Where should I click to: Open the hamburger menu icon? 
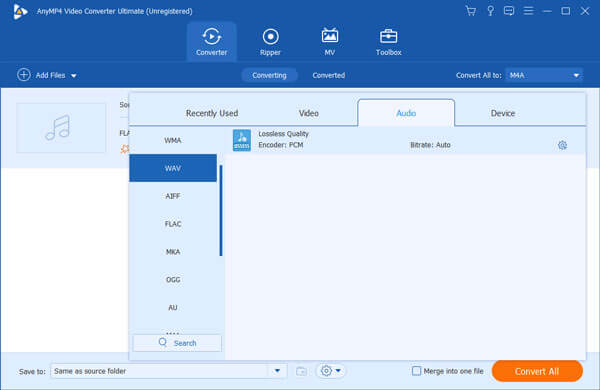528,11
